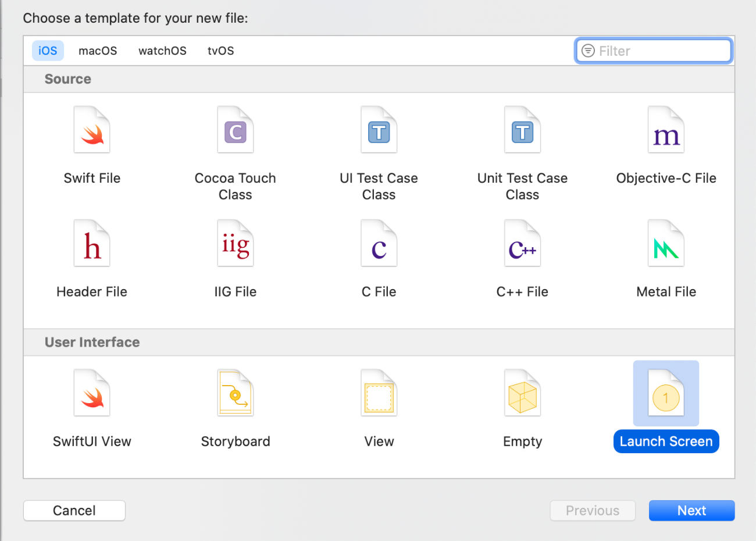
Task: Choose the Cocoa Touch Class template
Action: (x=236, y=130)
